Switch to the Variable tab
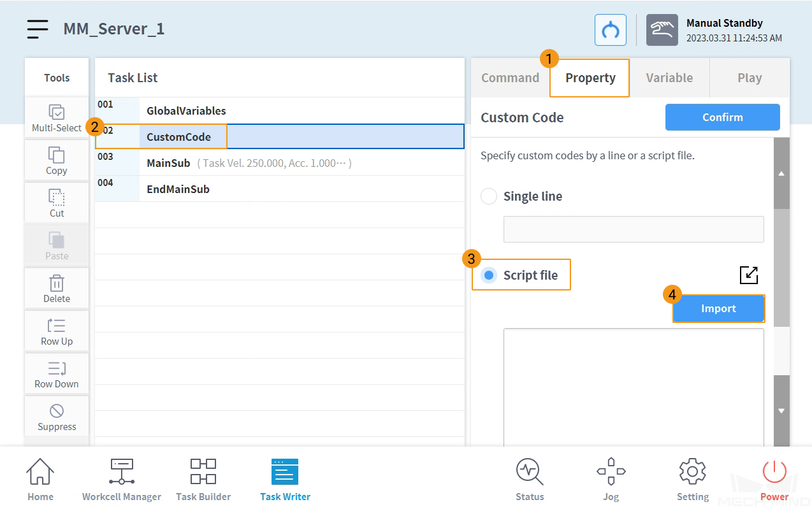 669,78
